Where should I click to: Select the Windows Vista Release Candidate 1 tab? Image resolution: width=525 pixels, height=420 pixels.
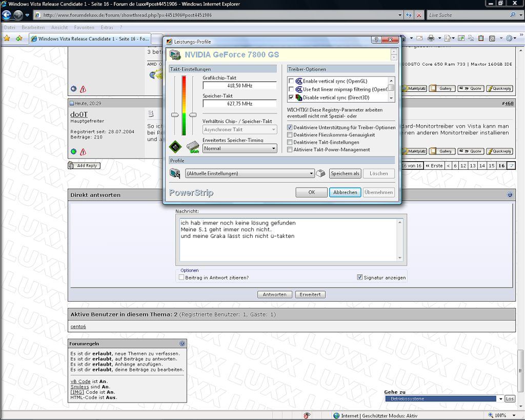coord(90,38)
